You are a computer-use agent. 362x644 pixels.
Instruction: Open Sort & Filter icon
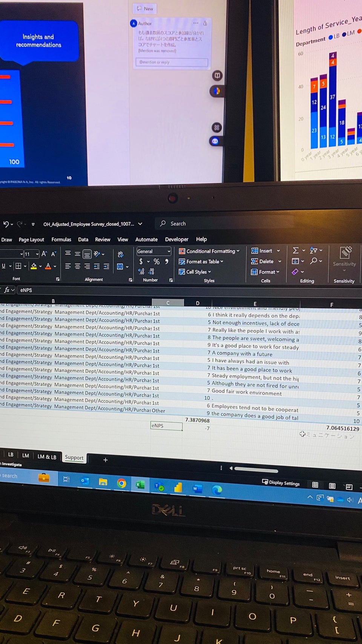(313, 250)
